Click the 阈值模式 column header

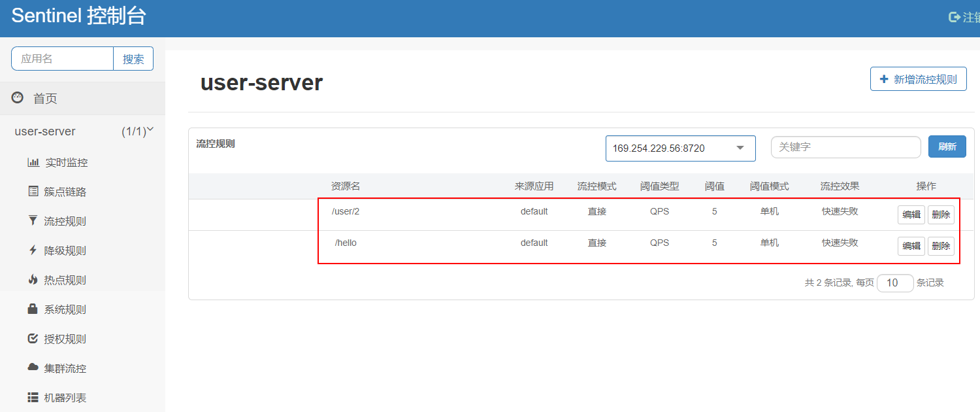[769, 186]
